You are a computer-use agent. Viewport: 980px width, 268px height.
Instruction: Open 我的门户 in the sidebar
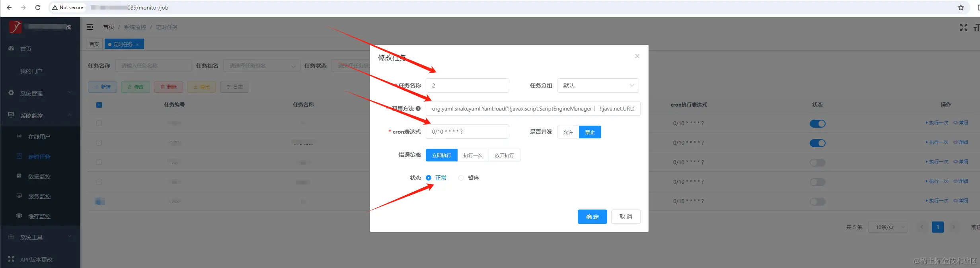point(31,71)
